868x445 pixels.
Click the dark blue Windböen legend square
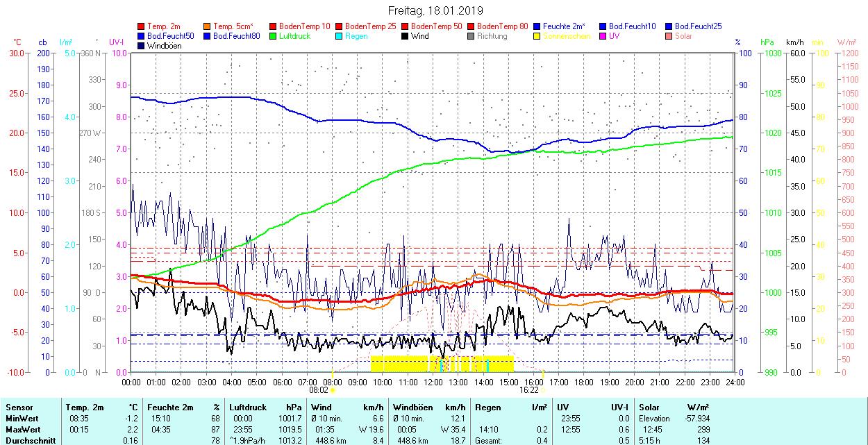click(x=142, y=46)
